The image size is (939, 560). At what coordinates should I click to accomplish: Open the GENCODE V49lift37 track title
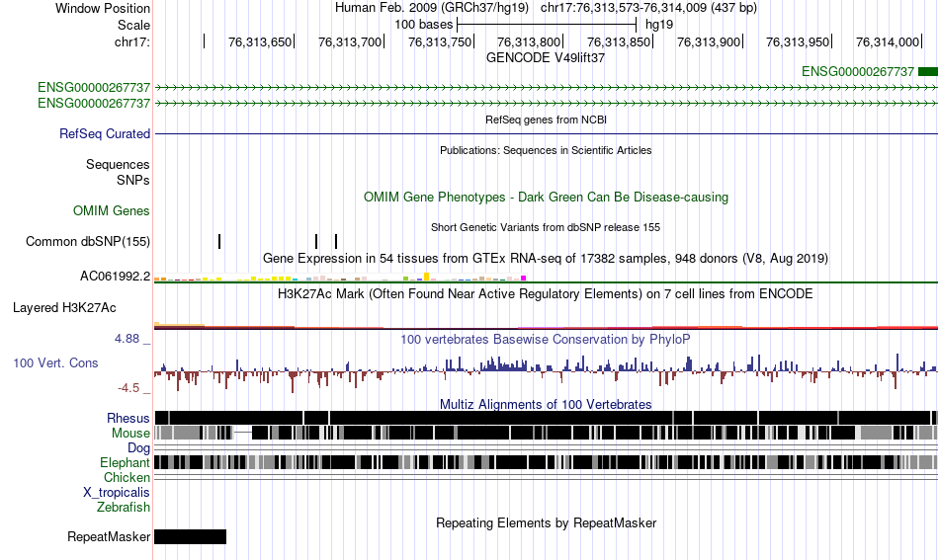(546, 58)
